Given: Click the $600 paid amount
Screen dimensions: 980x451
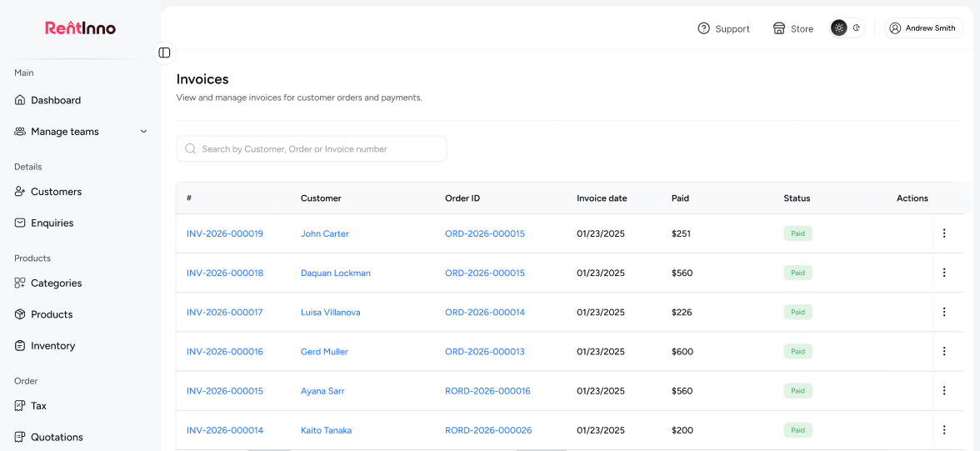Looking at the screenshot, I should pos(682,352).
